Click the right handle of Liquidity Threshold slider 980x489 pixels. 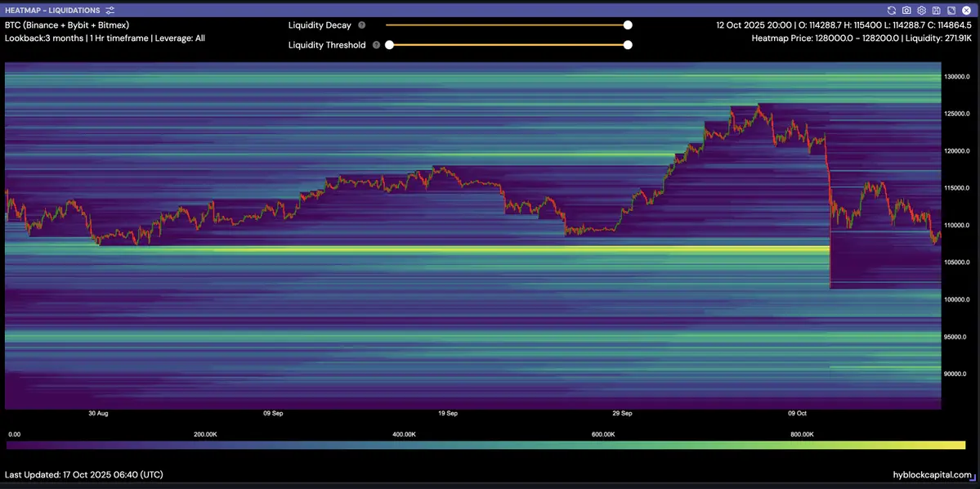coord(628,45)
